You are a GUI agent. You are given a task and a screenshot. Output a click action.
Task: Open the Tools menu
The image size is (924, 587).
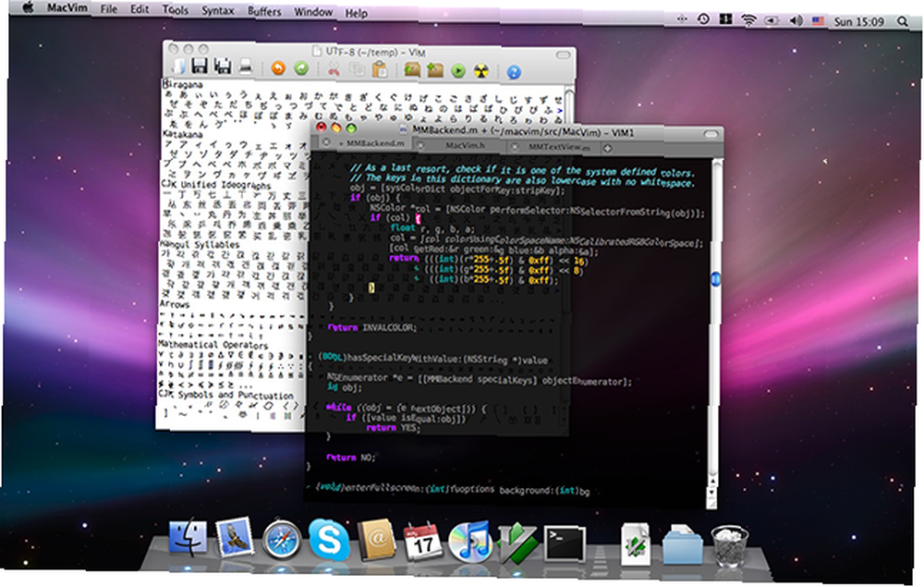pyautogui.click(x=175, y=10)
